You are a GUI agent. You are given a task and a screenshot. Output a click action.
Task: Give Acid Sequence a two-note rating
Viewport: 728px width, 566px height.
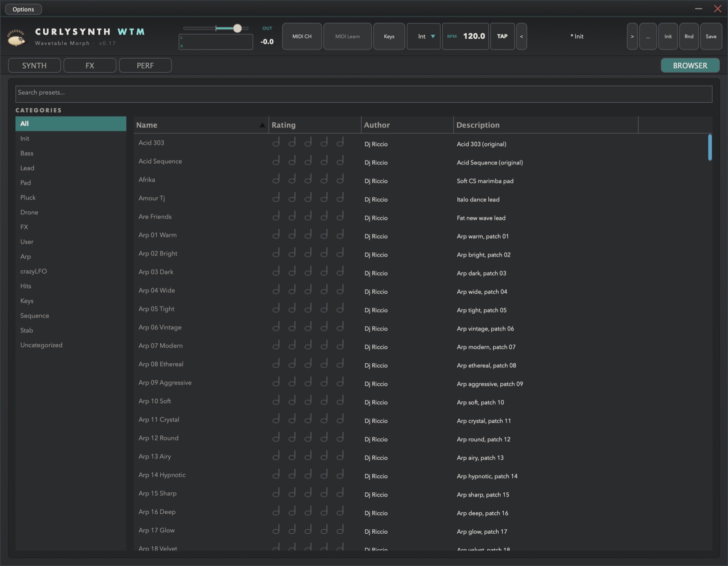[292, 161]
